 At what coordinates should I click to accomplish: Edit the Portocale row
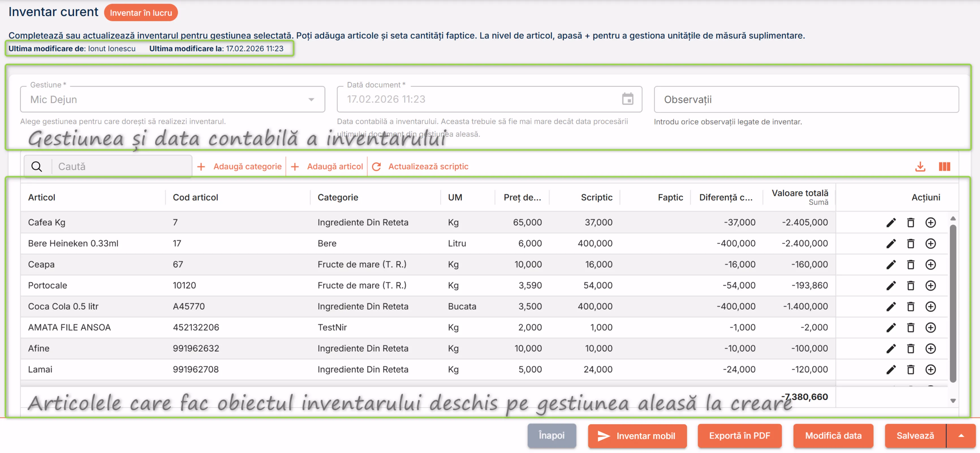pyautogui.click(x=891, y=285)
